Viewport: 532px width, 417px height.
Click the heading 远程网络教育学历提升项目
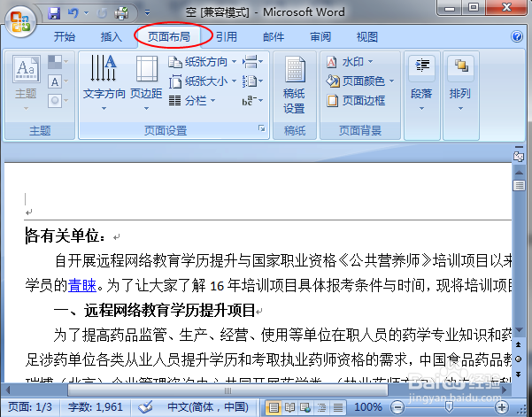170,311
